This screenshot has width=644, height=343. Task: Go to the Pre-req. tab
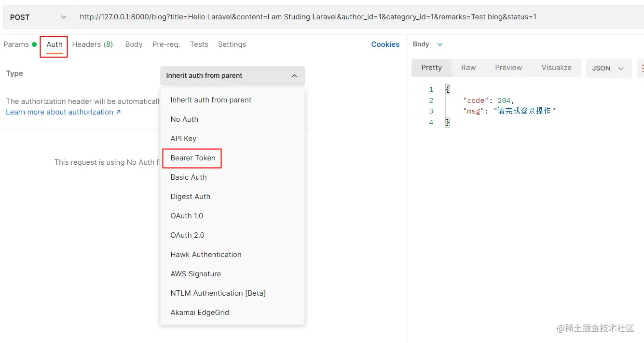tap(166, 44)
